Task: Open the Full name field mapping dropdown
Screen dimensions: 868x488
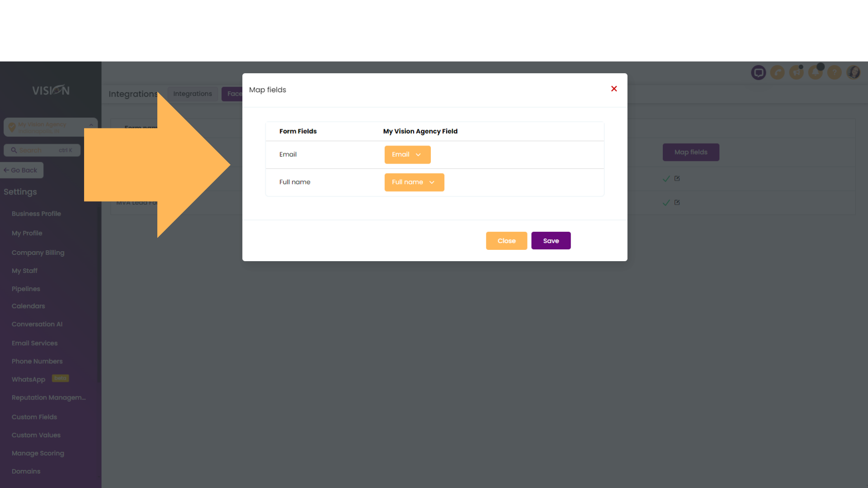Action: pyautogui.click(x=414, y=182)
